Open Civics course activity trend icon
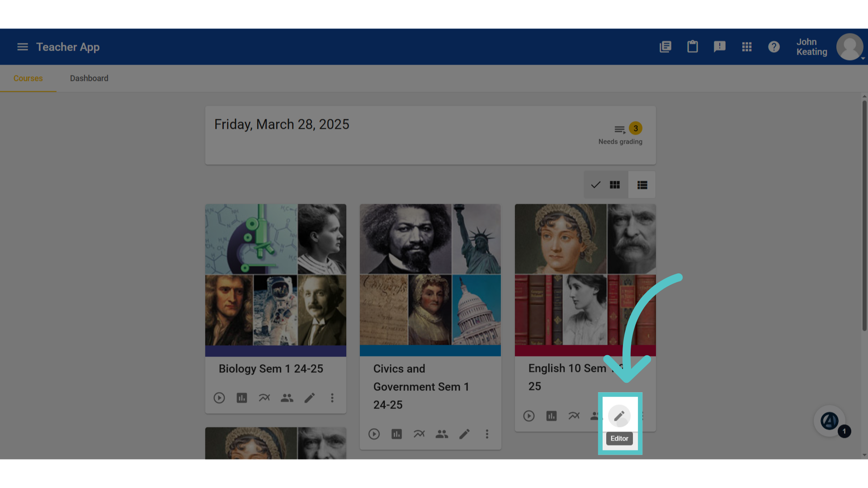Image resolution: width=868 pixels, height=488 pixels. click(419, 434)
